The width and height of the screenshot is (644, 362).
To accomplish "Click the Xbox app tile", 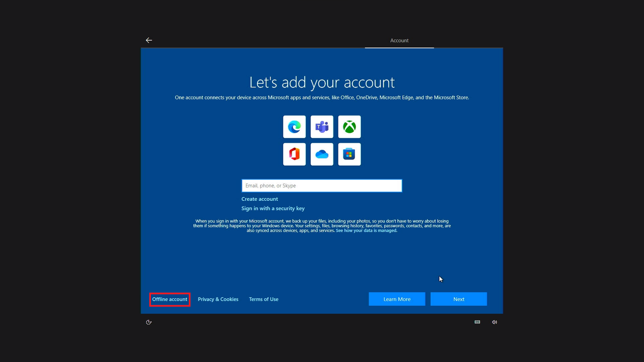I will 349,127.
